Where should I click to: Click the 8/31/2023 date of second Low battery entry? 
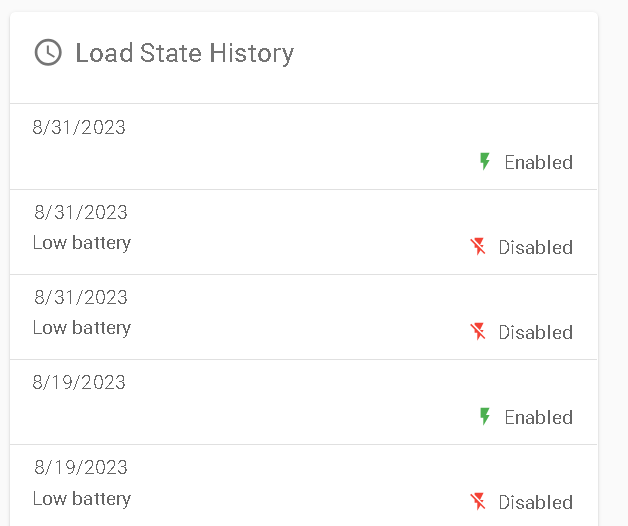pos(81,297)
